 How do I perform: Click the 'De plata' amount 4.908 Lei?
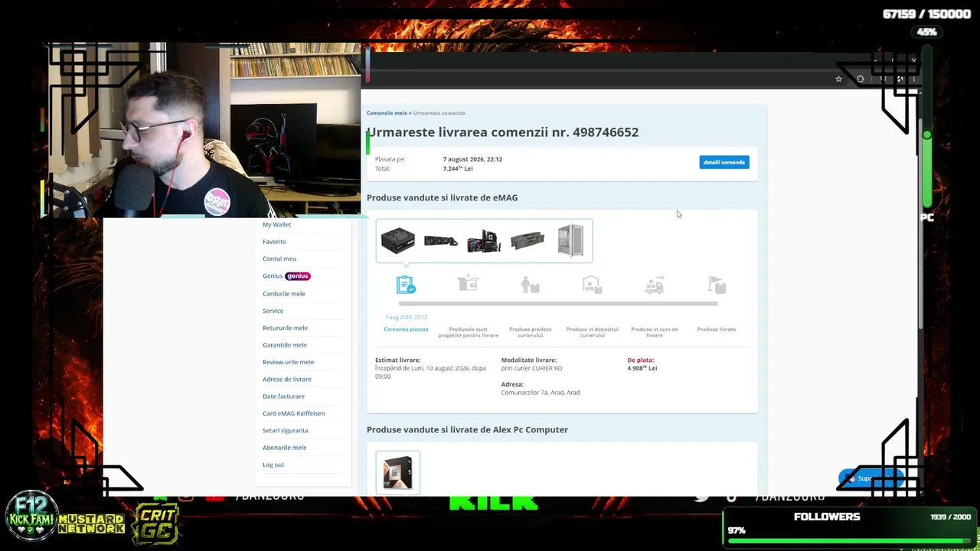[x=642, y=368]
